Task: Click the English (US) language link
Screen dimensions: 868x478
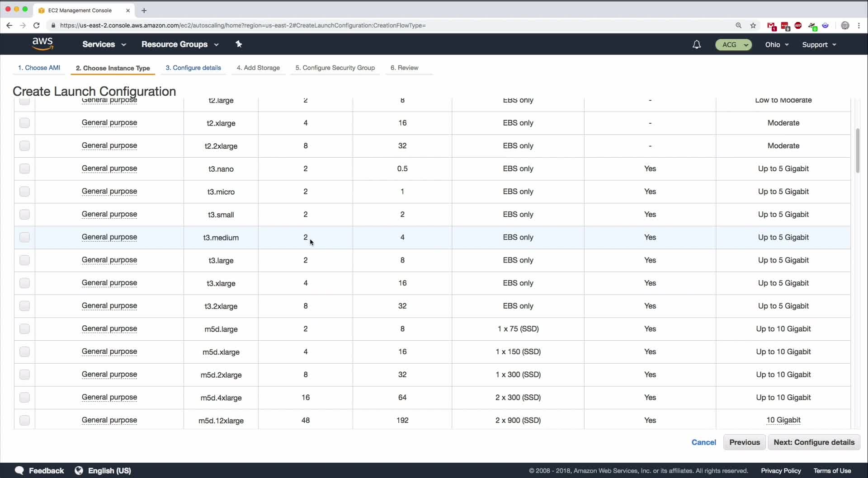Action: (109, 471)
